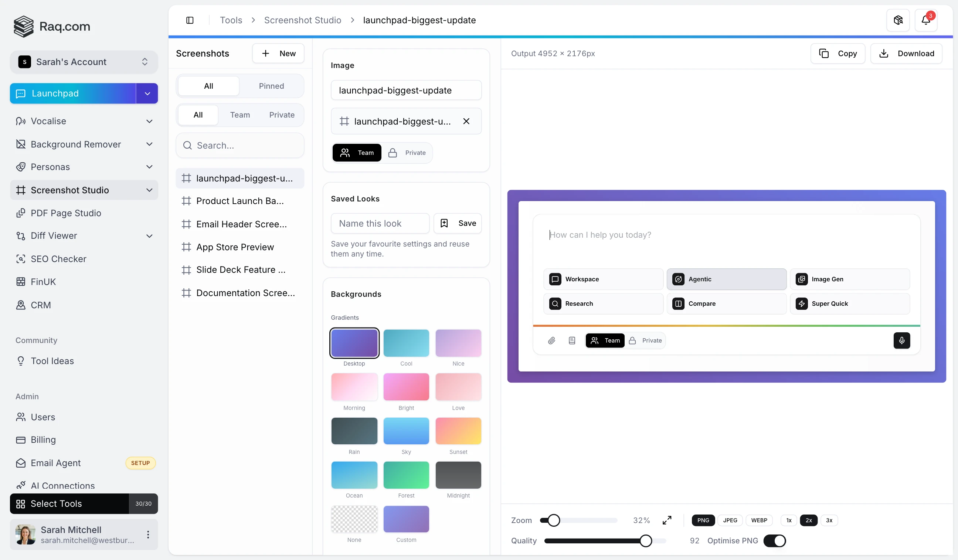Switch to the Pinned screenshots tab
958x560 pixels.
point(271,86)
